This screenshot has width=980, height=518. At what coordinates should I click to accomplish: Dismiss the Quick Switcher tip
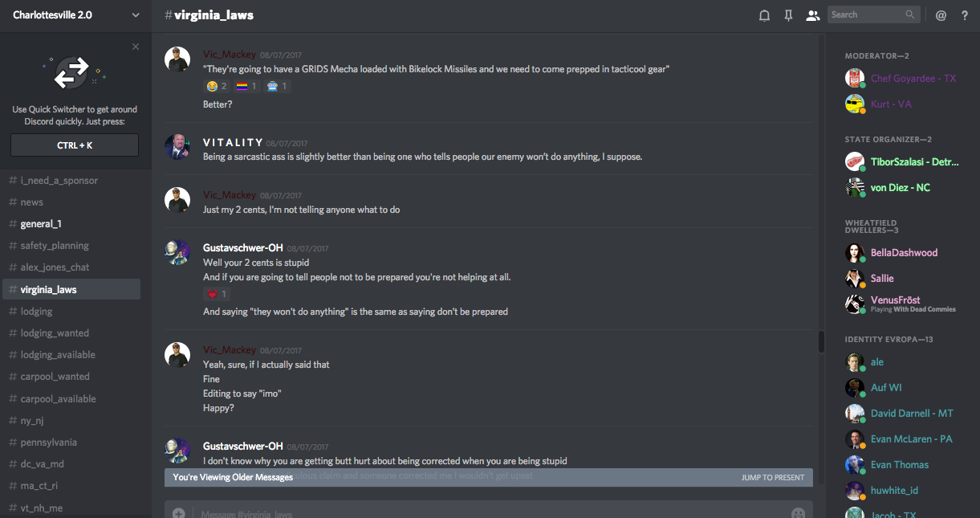[x=136, y=47]
